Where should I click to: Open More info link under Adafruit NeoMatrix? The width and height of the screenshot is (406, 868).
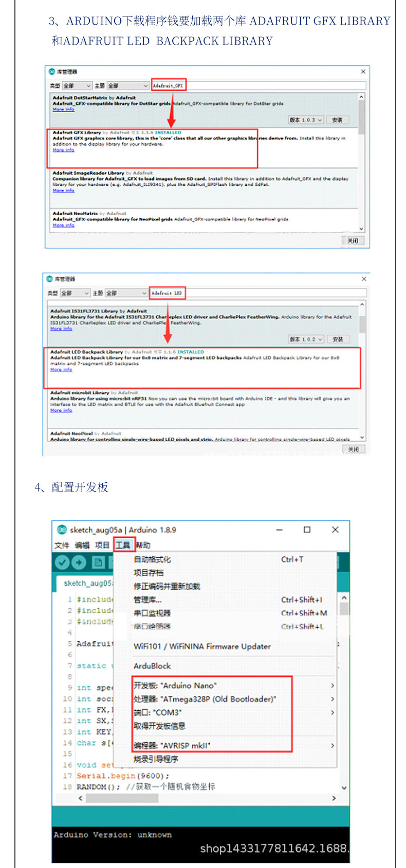click(x=63, y=225)
